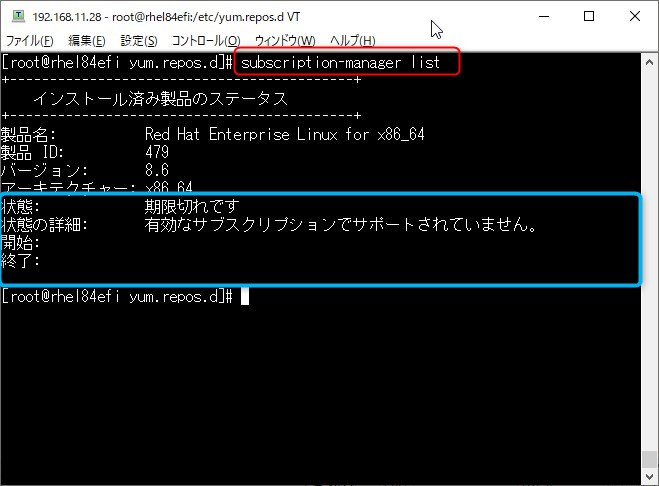Click '有効なサブスクリプションでサポートされていません。' text
Viewport: 659px width, 486px height.
(x=341, y=224)
